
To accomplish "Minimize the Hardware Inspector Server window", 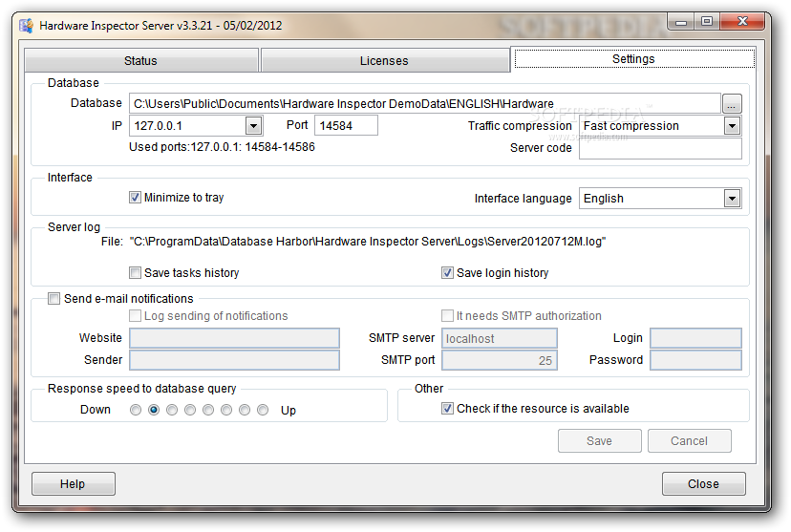I will (x=681, y=22).
